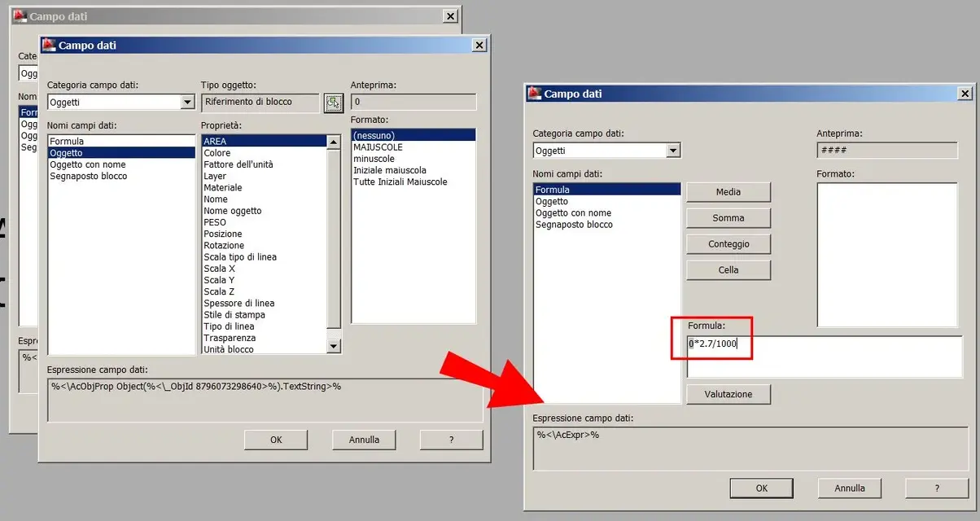Choose minuscole format
This screenshot has height=521, width=980.
(x=413, y=159)
